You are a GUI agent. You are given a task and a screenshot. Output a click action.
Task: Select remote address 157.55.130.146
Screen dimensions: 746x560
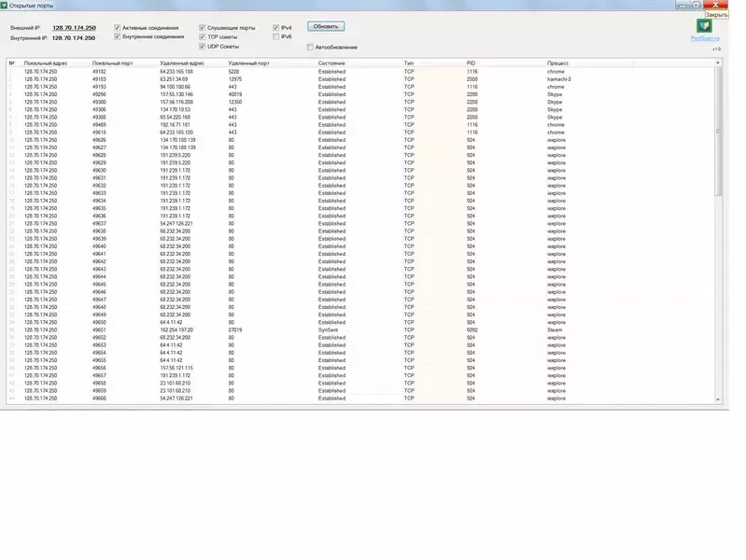pyautogui.click(x=176, y=94)
